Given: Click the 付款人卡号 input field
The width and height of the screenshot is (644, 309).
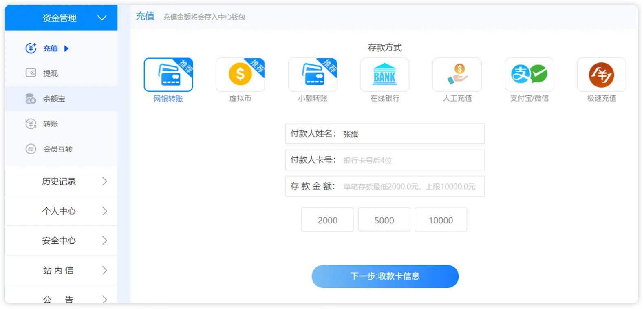Looking at the screenshot, I should pyautogui.click(x=412, y=160).
